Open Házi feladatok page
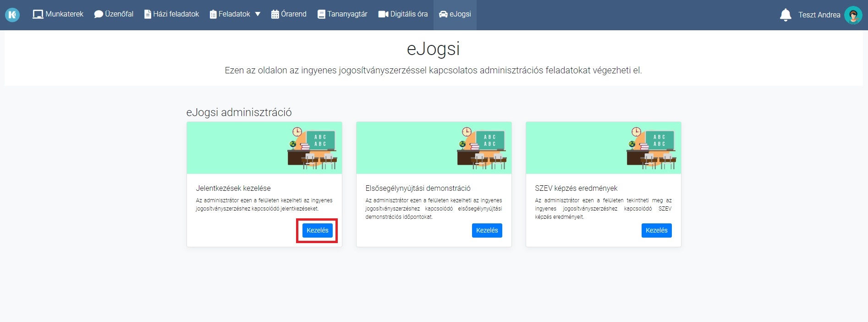 (171, 14)
